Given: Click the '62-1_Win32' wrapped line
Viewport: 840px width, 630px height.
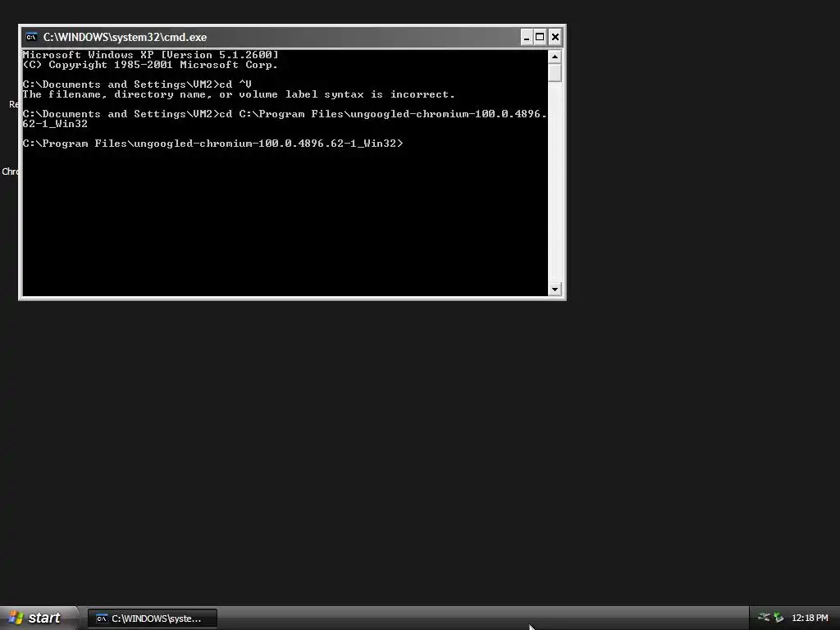Looking at the screenshot, I should (x=55, y=124).
